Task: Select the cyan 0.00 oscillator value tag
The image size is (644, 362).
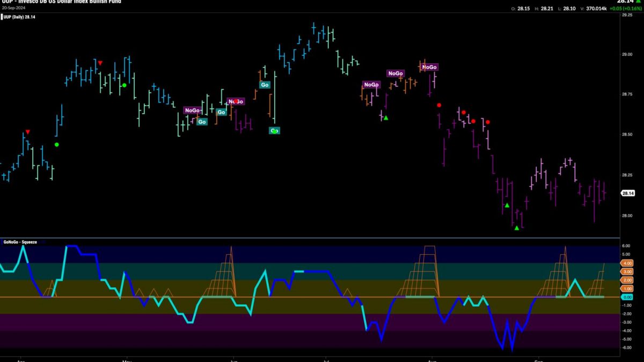Action: [627, 297]
